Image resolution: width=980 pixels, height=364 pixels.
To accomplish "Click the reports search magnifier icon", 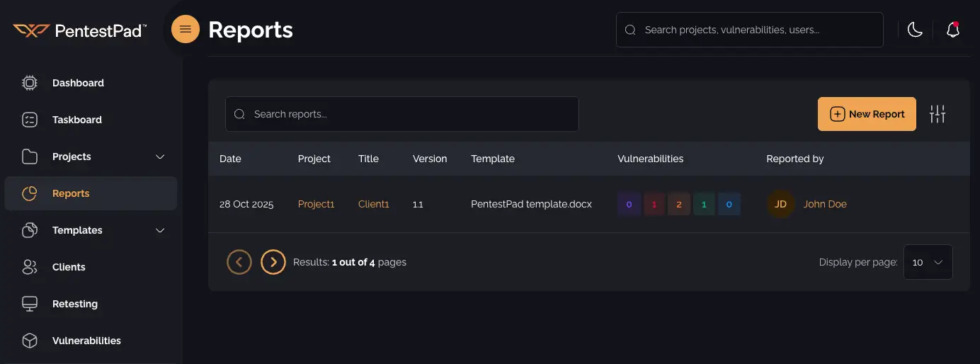I will coord(239,114).
